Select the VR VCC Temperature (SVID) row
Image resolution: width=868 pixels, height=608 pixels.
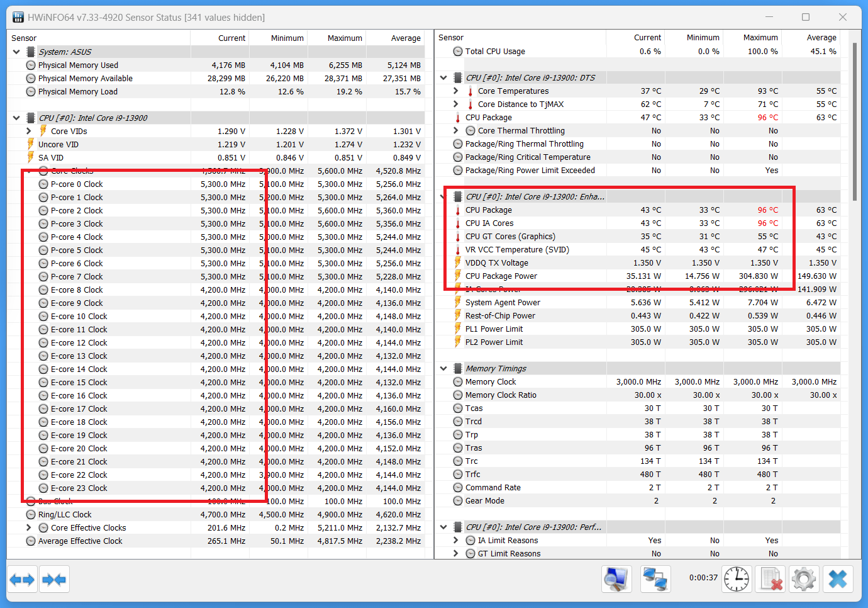coord(638,250)
